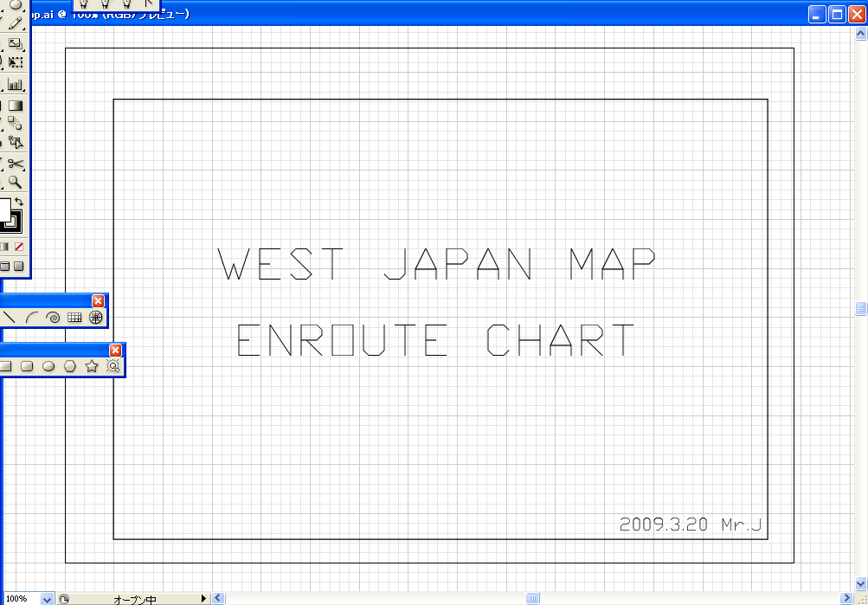This screenshot has width=868, height=605.
Task: Minimize the document window
Action: [x=817, y=14]
